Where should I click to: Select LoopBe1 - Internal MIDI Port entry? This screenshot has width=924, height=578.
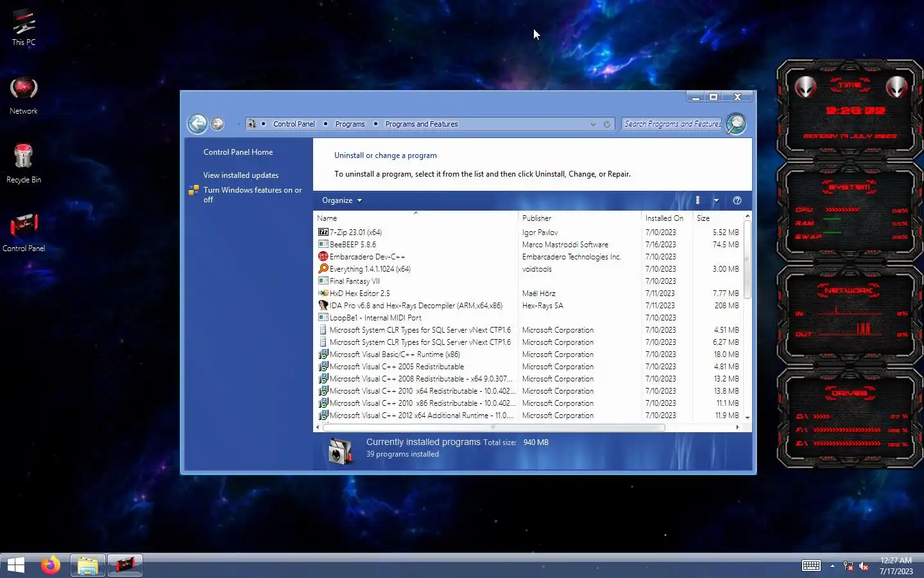(x=529, y=317)
